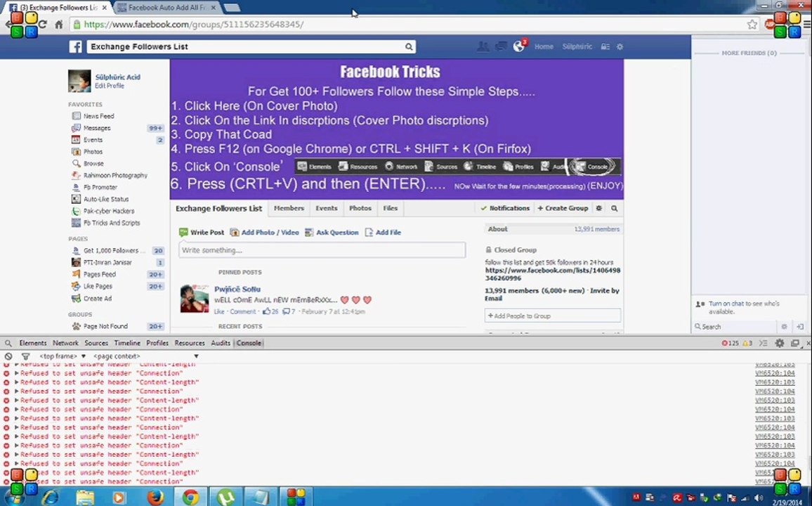Open notifications globe with badge 3
Screen dimensions: 812x506
click(x=519, y=46)
